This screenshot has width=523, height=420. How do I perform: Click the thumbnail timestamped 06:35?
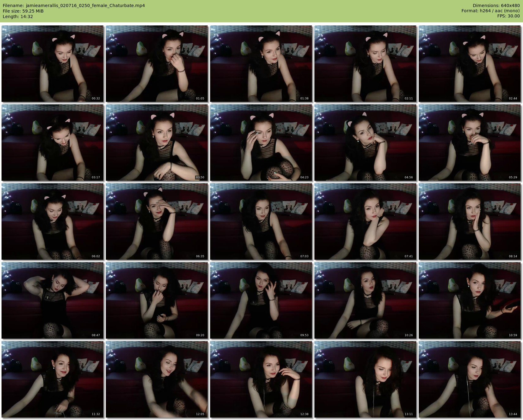[x=157, y=221]
